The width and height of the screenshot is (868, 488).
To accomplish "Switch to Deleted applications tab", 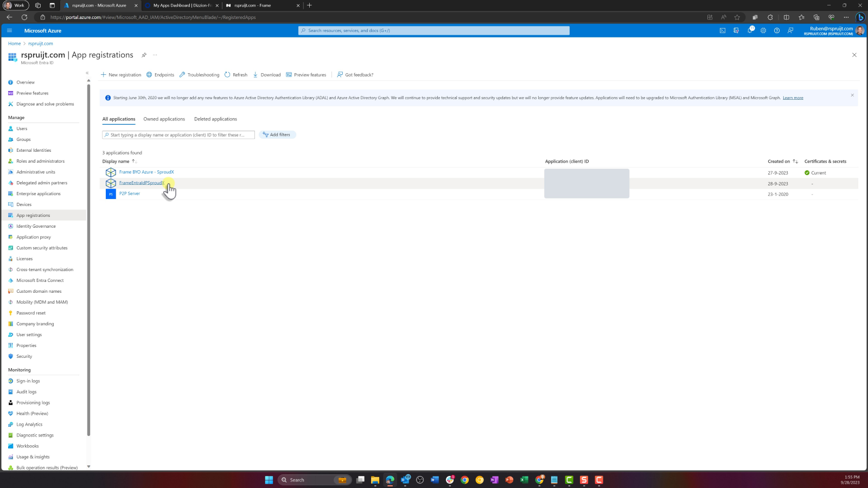I will pyautogui.click(x=215, y=119).
